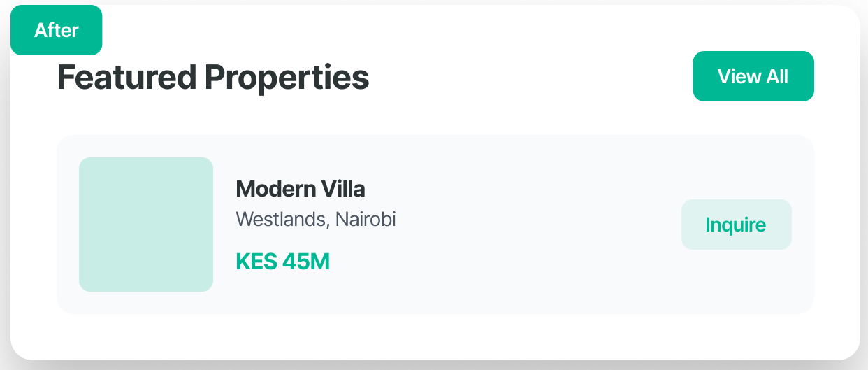The image size is (868, 370).
Task: Click the word All on green button
Action: [x=776, y=76]
